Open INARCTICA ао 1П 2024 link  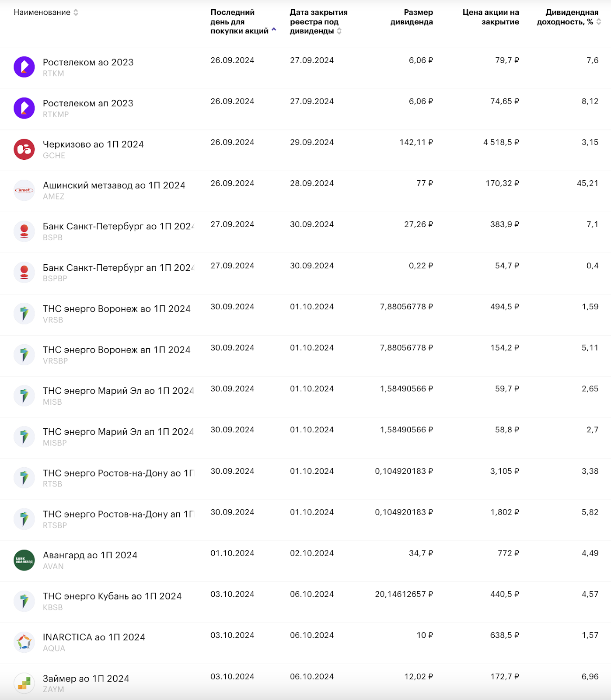(x=94, y=637)
